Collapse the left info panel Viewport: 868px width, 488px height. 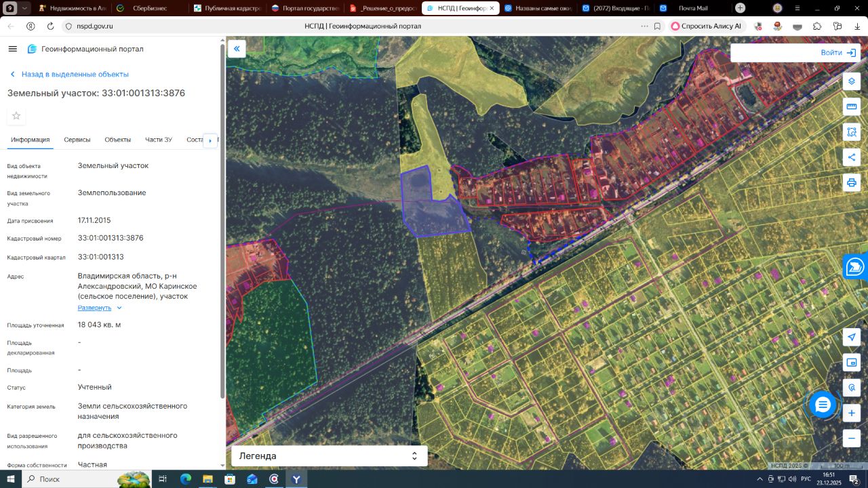point(237,49)
